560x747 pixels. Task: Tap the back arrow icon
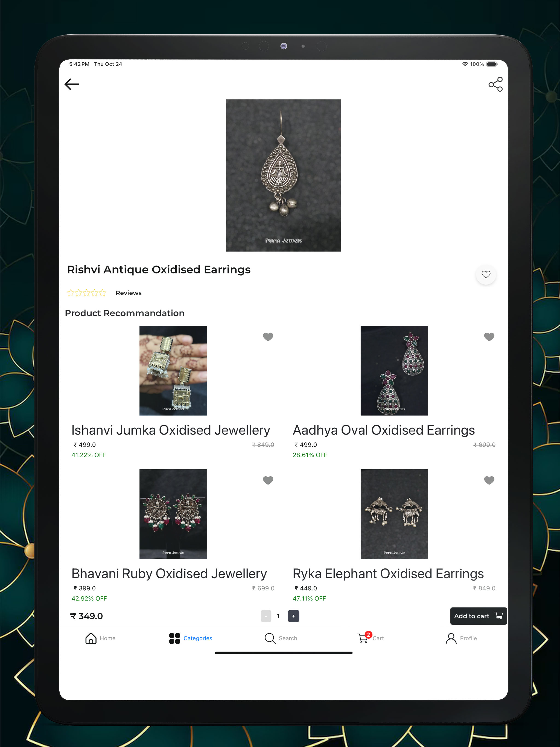pos(72,84)
